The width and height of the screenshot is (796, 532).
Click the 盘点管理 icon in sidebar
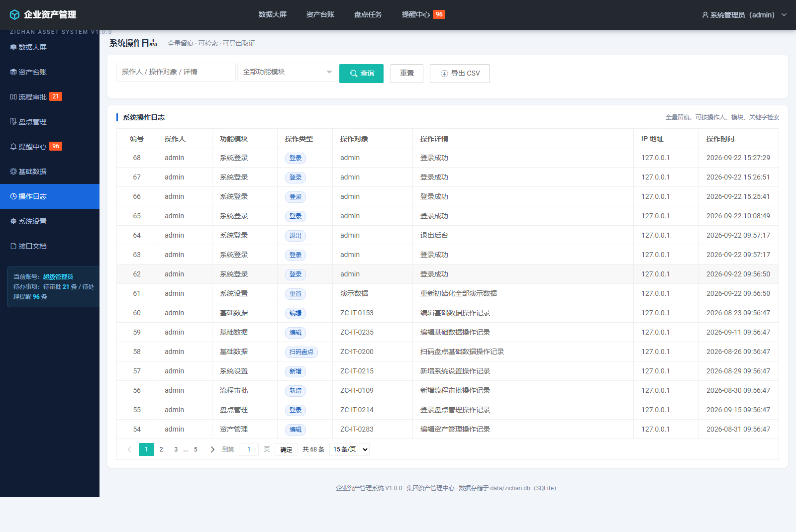[13, 122]
